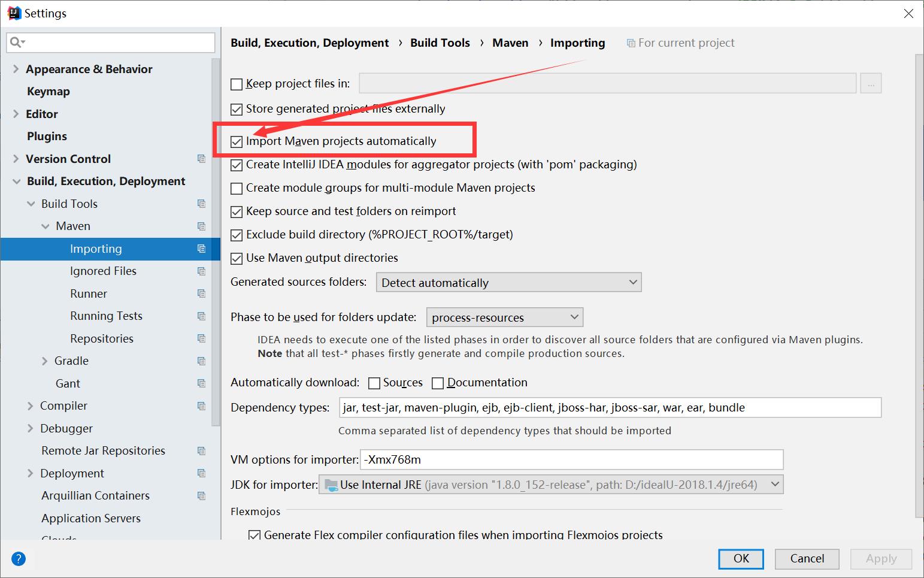Open JDK for importer dropdown
Image resolution: width=924 pixels, height=578 pixels.
coord(551,485)
